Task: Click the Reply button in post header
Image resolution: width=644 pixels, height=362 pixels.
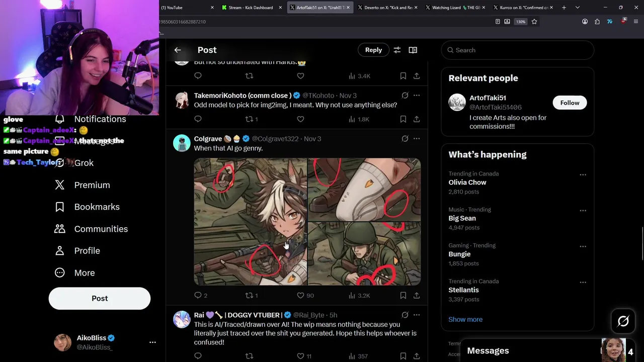Action: (373, 50)
